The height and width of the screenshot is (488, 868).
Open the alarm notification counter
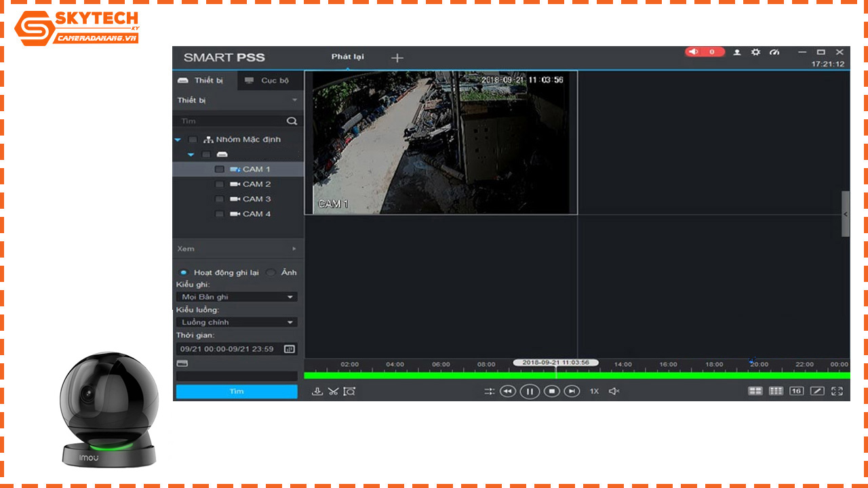[704, 52]
